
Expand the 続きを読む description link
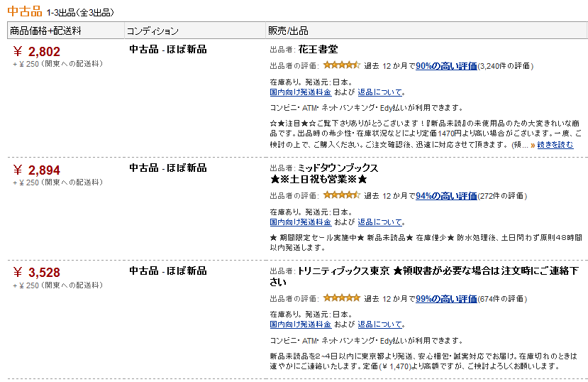[555, 145]
